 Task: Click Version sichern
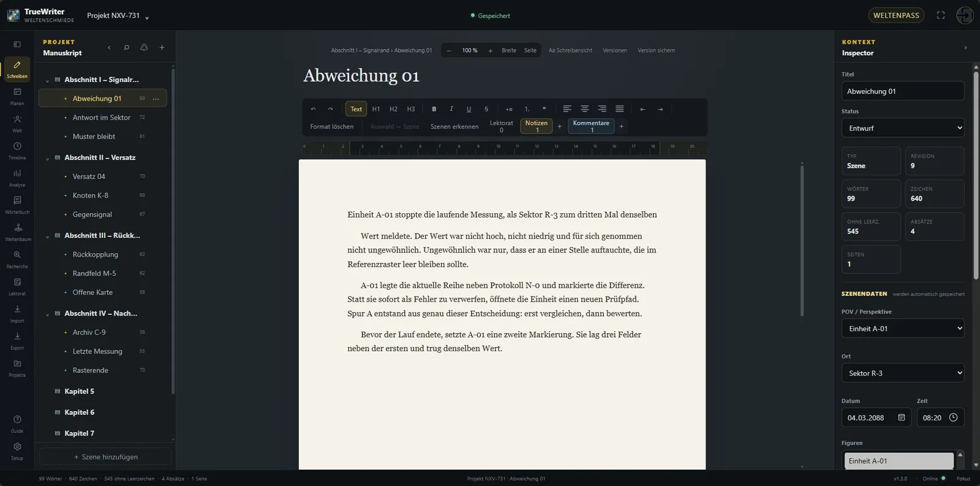click(656, 50)
